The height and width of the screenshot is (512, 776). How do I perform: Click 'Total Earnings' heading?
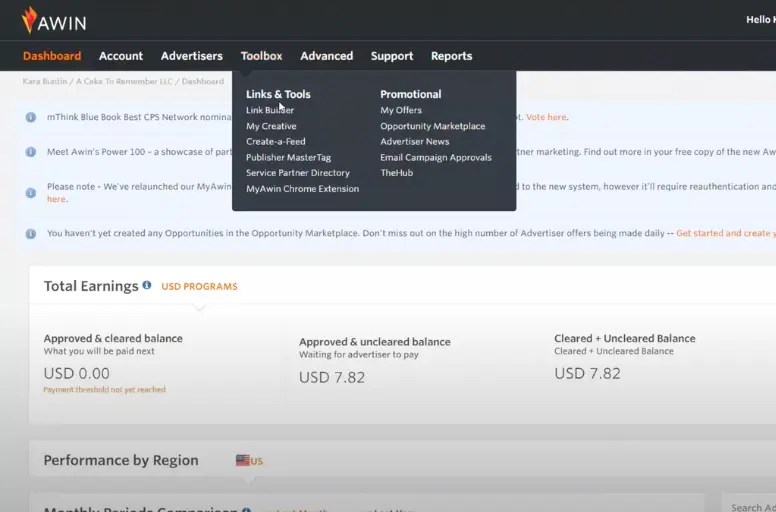[91, 286]
